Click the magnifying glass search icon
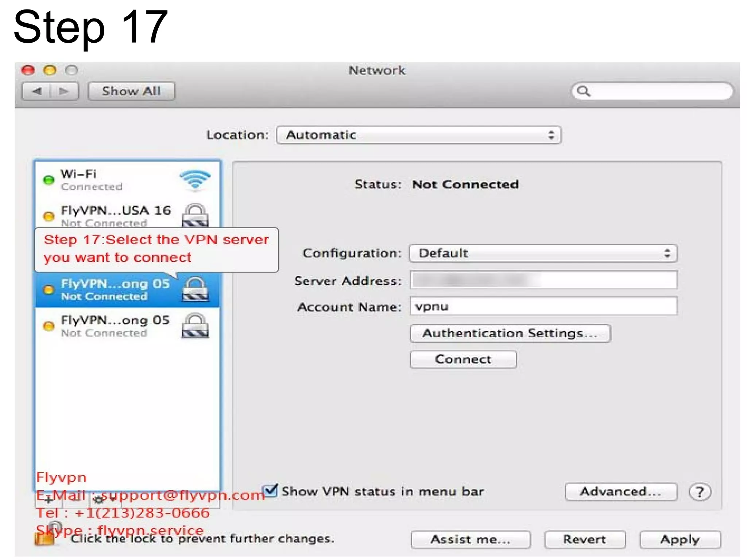The width and height of the screenshot is (747, 560). [x=584, y=91]
